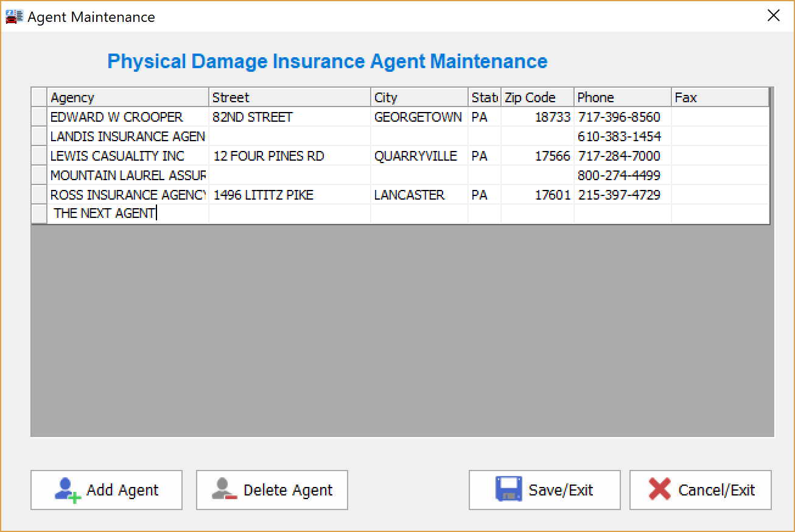This screenshot has width=795, height=532.
Task: Close the Agent Maintenance window
Action: (774, 15)
